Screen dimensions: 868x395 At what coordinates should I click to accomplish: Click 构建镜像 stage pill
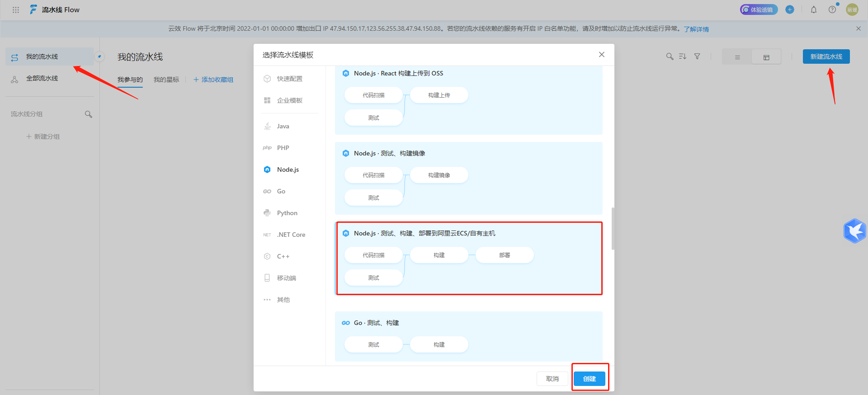[x=439, y=175]
